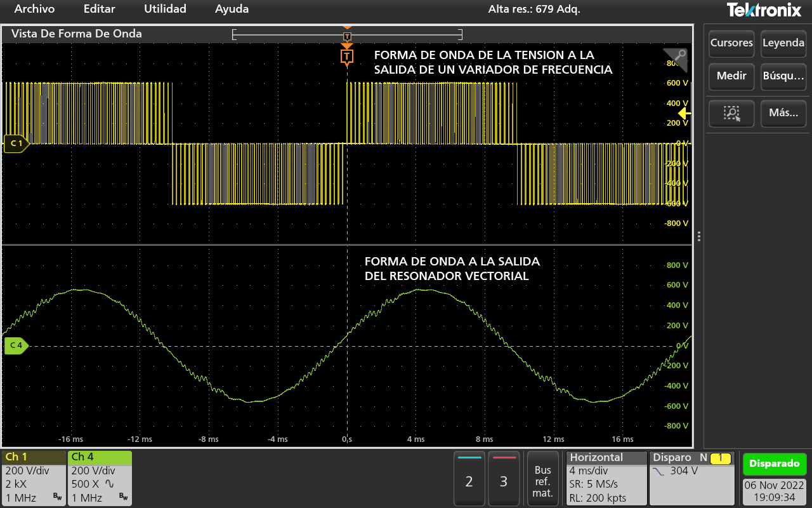
Task: Click the Bus ref. mat. add button
Action: (x=543, y=479)
